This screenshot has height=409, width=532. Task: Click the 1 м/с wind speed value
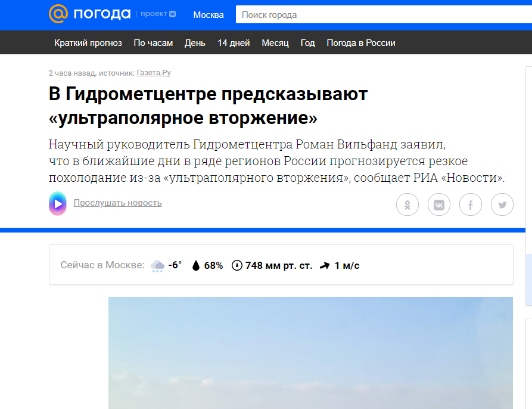(347, 265)
